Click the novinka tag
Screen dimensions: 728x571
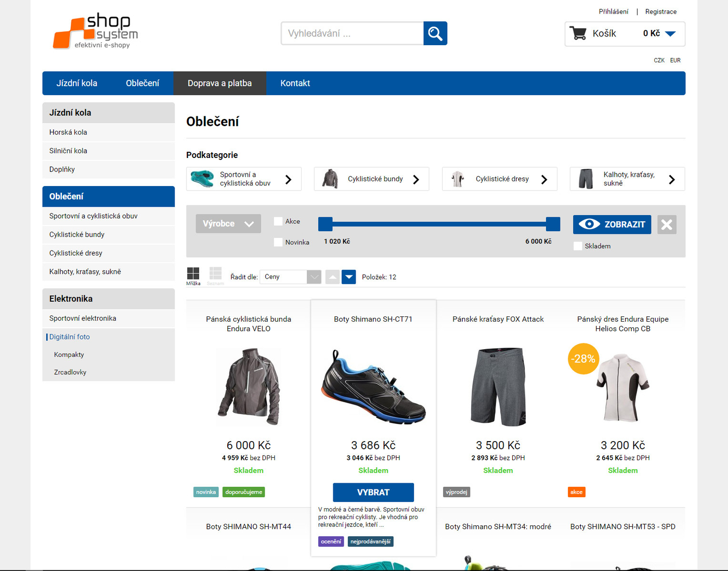coord(206,492)
